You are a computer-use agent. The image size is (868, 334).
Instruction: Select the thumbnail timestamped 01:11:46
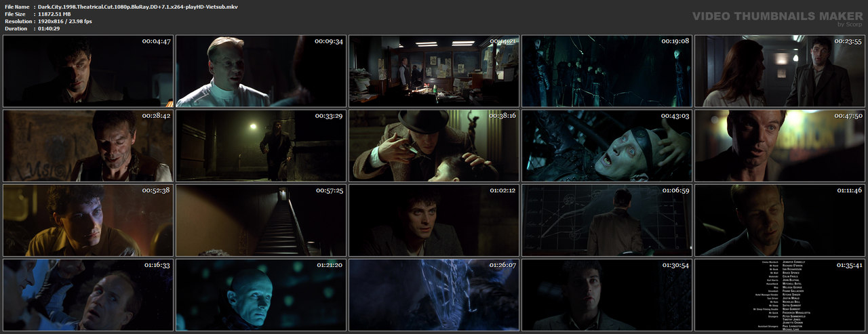[780, 220]
